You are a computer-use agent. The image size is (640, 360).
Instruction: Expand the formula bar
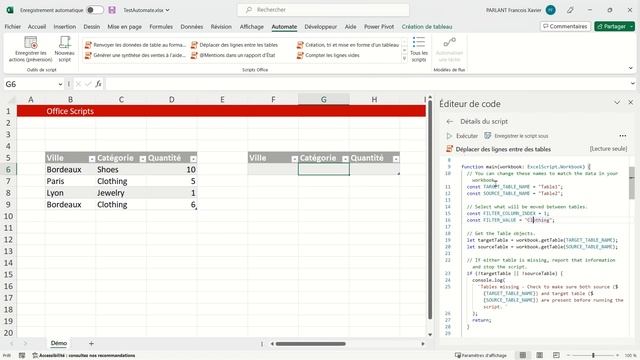(x=632, y=84)
